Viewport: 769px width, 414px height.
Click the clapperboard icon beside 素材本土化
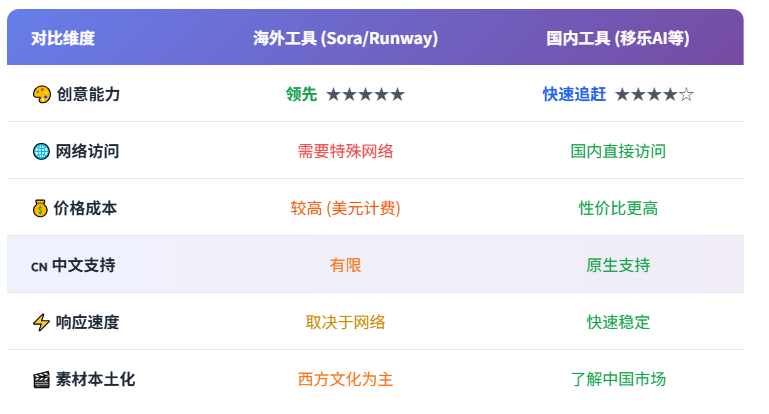point(41,379)
